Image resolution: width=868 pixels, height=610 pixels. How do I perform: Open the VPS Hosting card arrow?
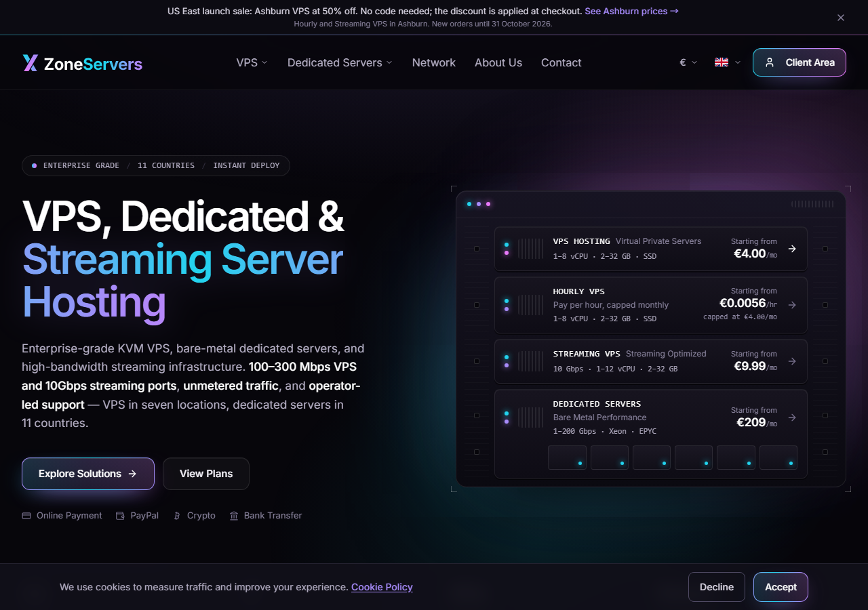pyautogui.click(x=792, y=249)
